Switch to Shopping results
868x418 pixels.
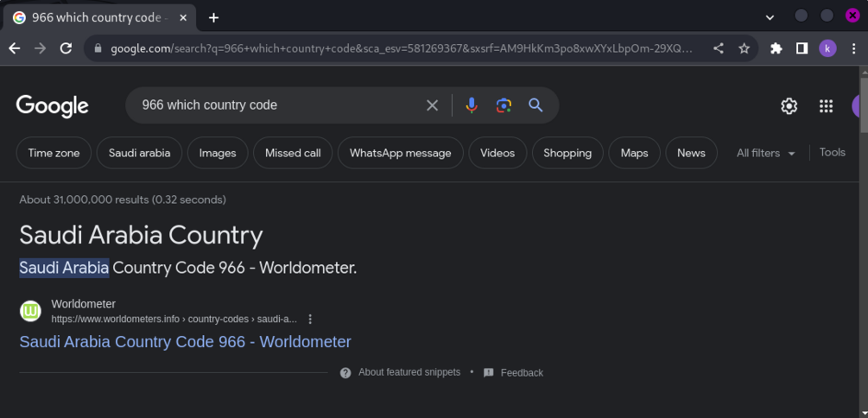click(x=567, y=153)
